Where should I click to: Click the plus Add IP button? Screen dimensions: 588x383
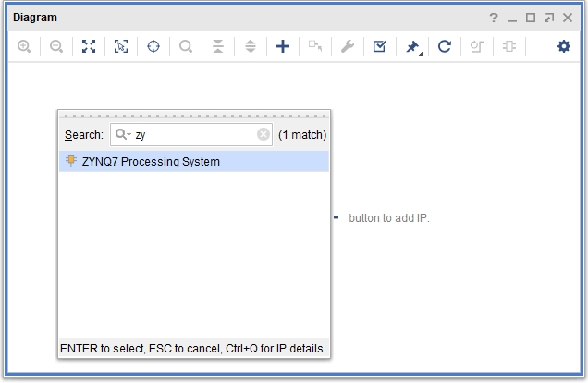click(283, 46)
